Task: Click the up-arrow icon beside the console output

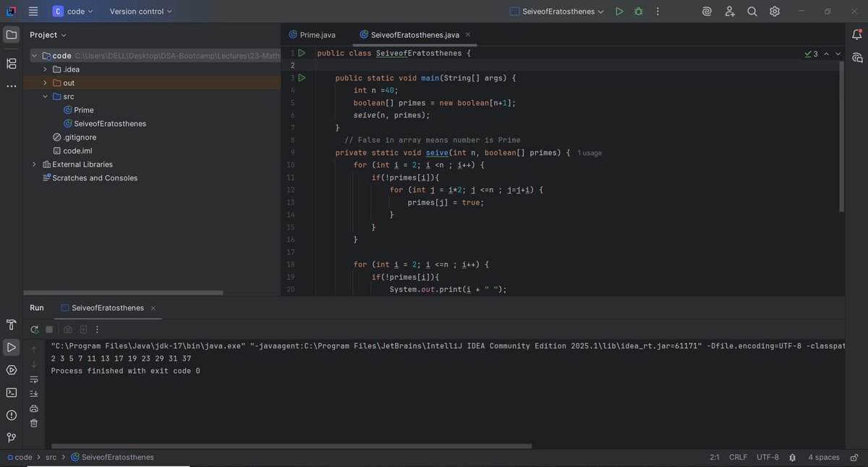Action: point(34,349)
